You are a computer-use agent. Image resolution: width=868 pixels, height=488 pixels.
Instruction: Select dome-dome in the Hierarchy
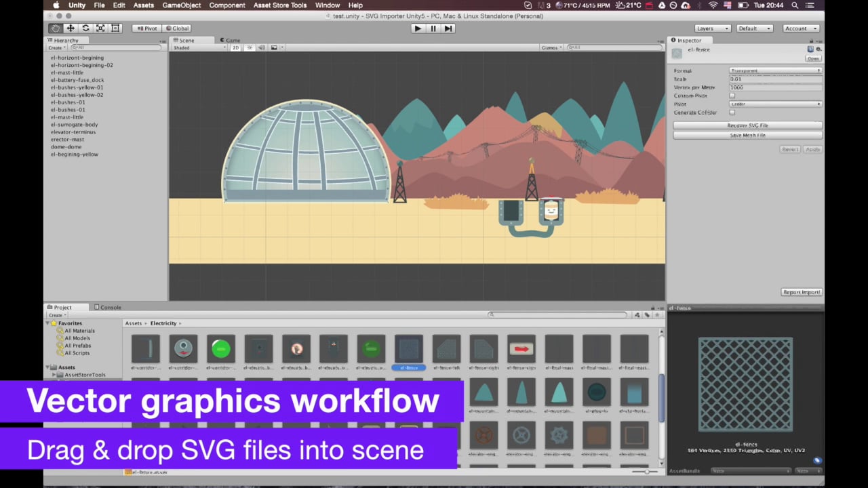click(66, 147)
